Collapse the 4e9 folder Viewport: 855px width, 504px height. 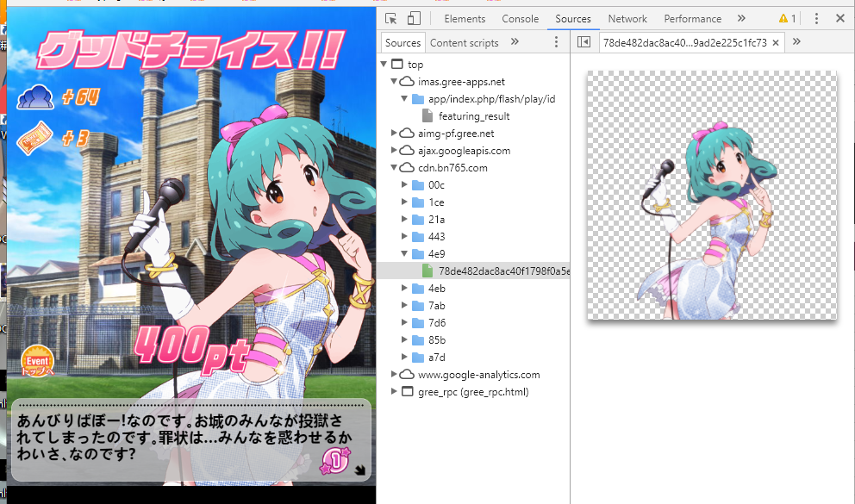pos(404,253)
